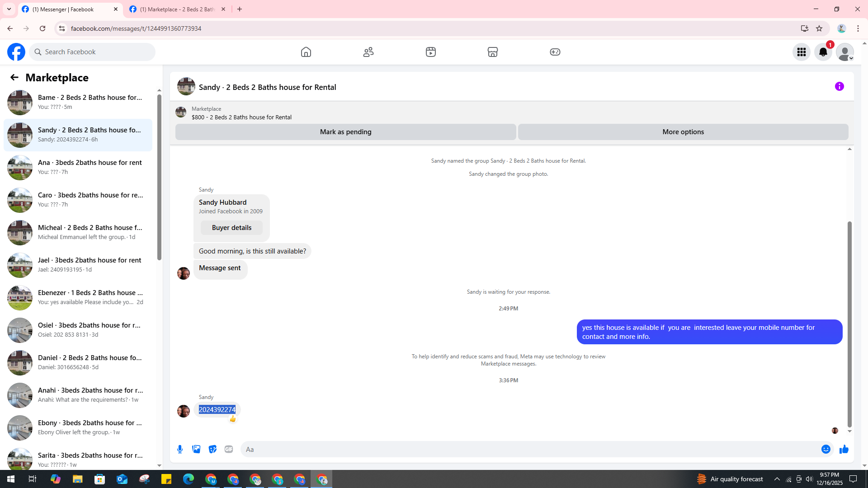Send a voice clip with microphone icon

[180, 449]
